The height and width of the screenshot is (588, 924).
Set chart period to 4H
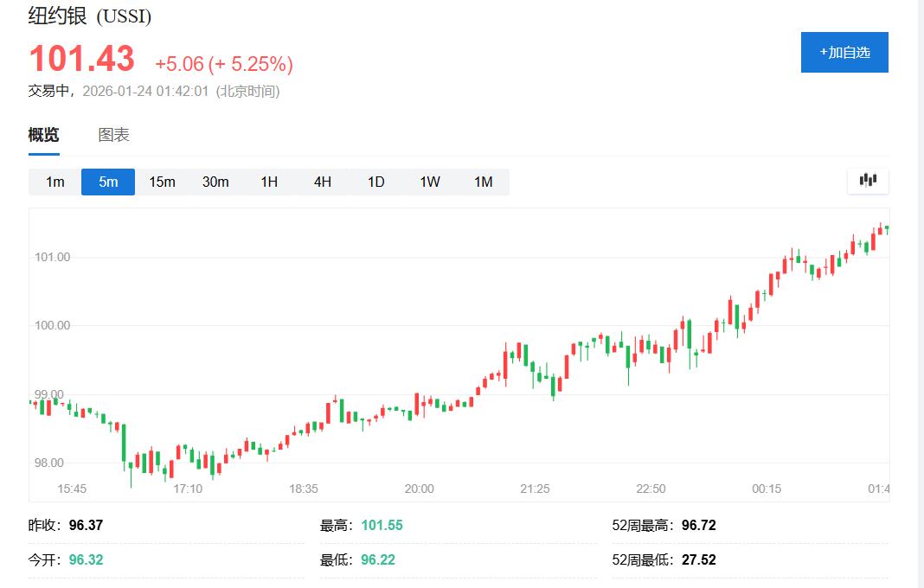point(323,182)
